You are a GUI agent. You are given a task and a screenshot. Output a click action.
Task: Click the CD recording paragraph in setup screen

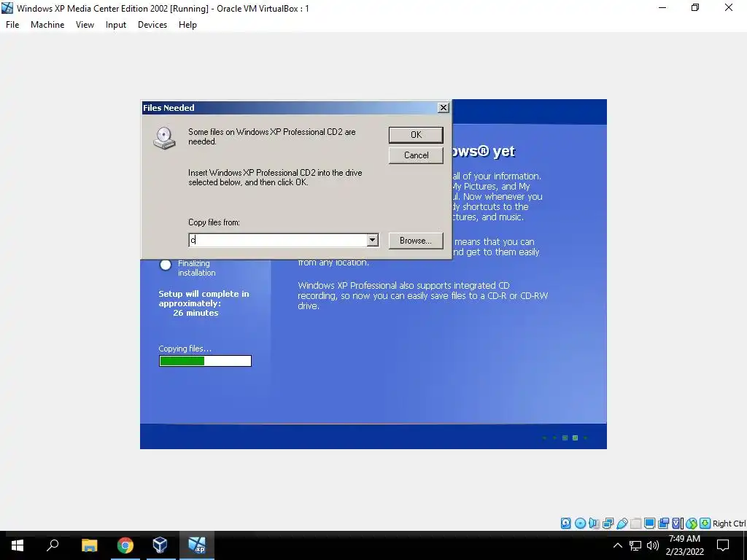[x=423, y=296]
